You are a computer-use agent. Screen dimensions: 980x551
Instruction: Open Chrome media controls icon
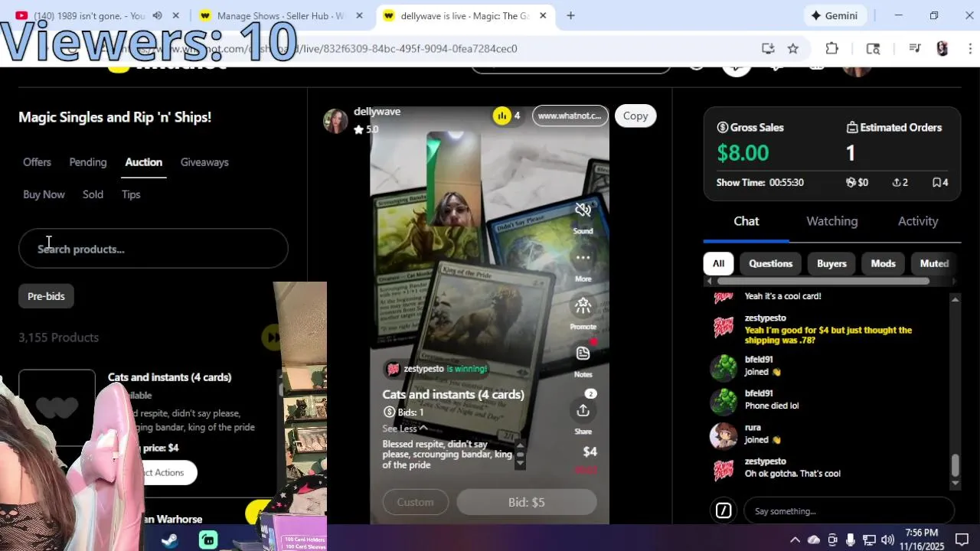click(915, 48)
